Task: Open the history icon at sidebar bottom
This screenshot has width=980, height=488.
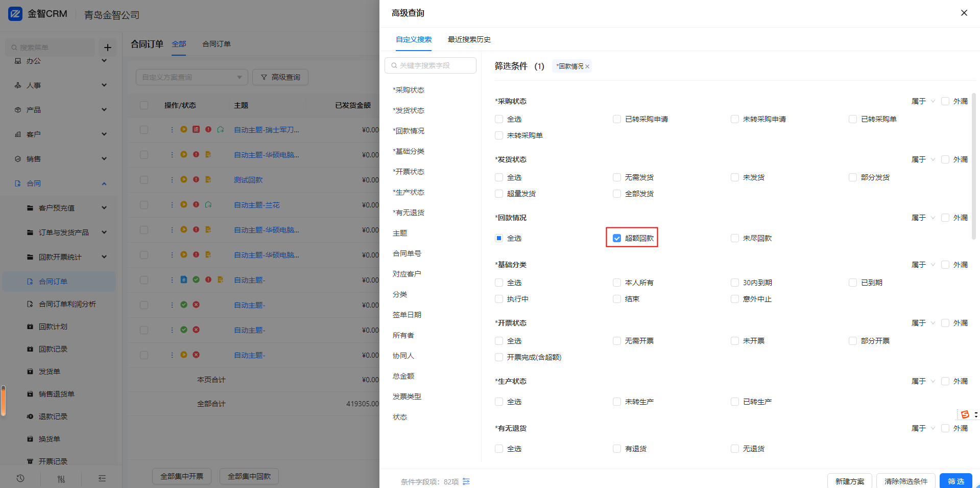Action: pos(20,479)
